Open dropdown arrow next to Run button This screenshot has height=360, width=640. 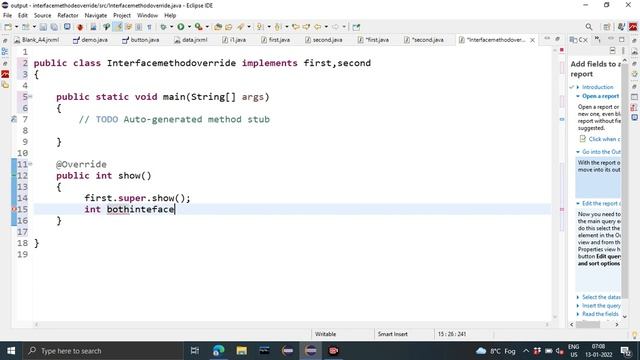tap(189, 27)
